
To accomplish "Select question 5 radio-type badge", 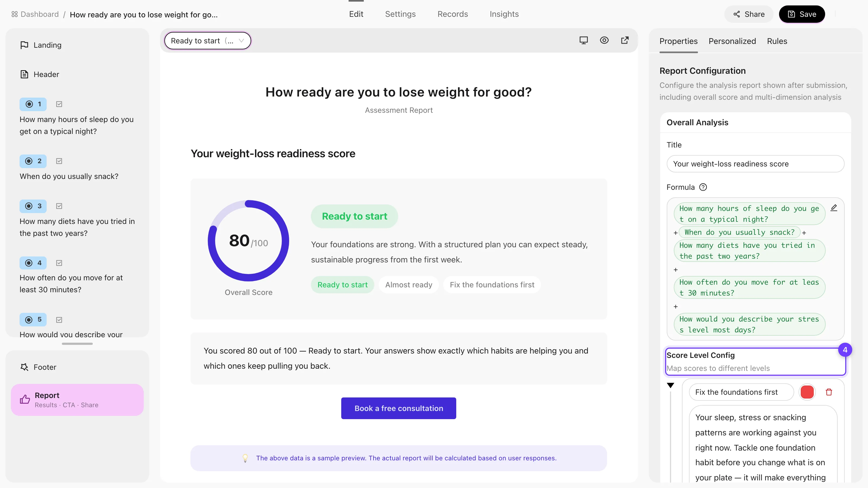I will click(33, 320).
